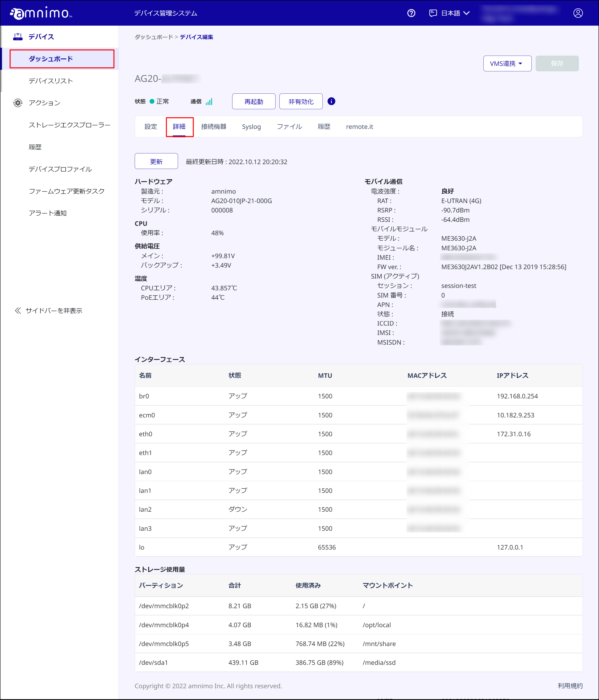Image resolution: width=599 pixels, height=700 pixels.
Task: Click the CPU usage 48% value
Action: pos(217,233)
